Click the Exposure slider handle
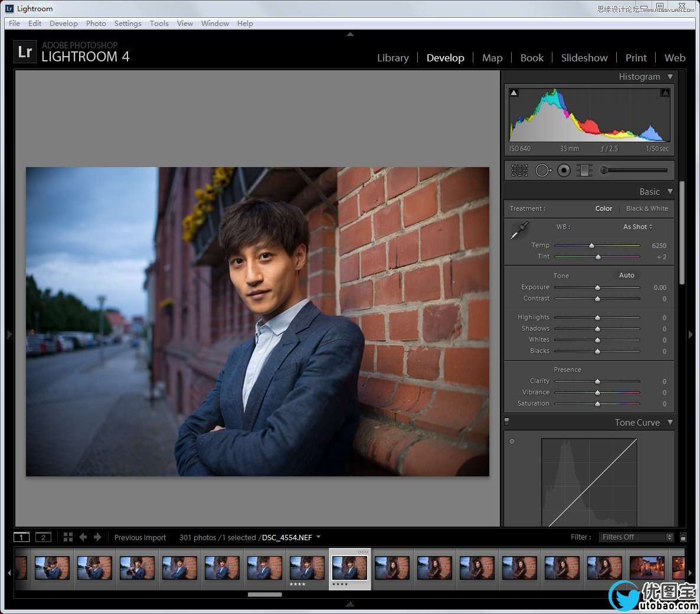The image size is (700, 614). tap(597, 288)
